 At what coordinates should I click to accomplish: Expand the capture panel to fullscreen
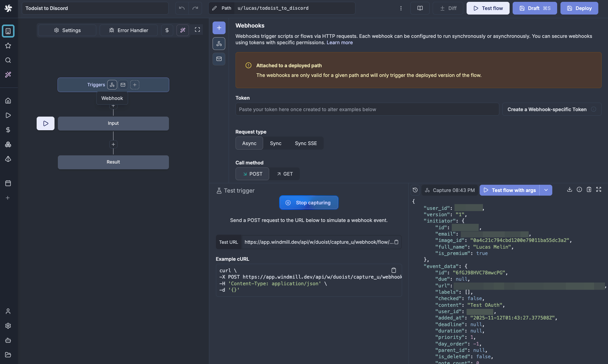(599, 189)
